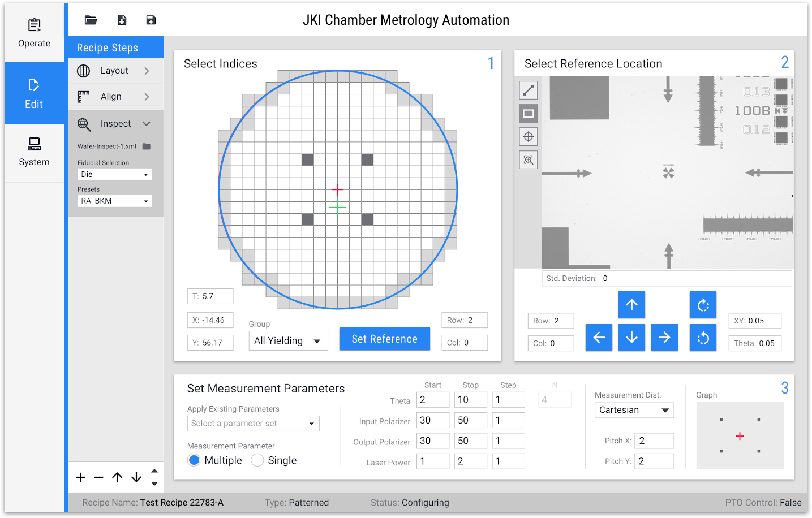The width and height of the screenshot is (812, 518).
Task: Select the crosshair target tool
Action: pos(529,137)
